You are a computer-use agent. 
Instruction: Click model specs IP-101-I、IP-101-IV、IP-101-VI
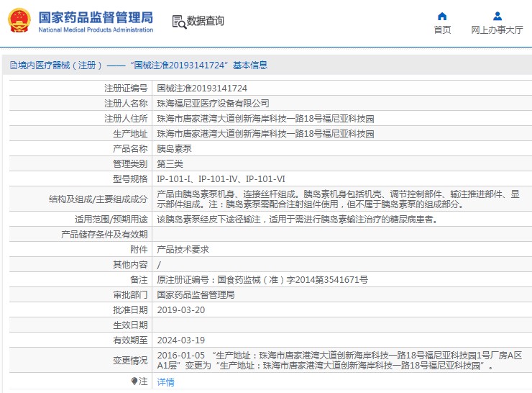(x=221, y=179)
